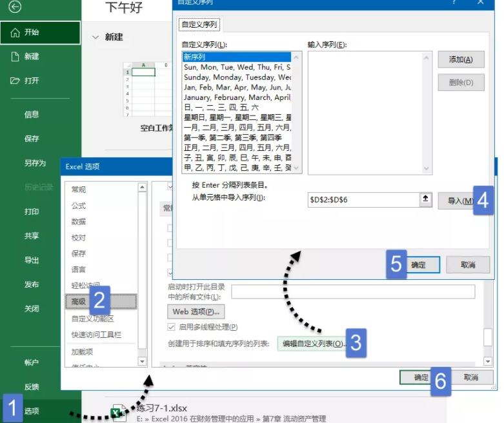Select 高级 in Excel Options categories
The height and width of the screenshot is (423, 504).
click(101, 302)
